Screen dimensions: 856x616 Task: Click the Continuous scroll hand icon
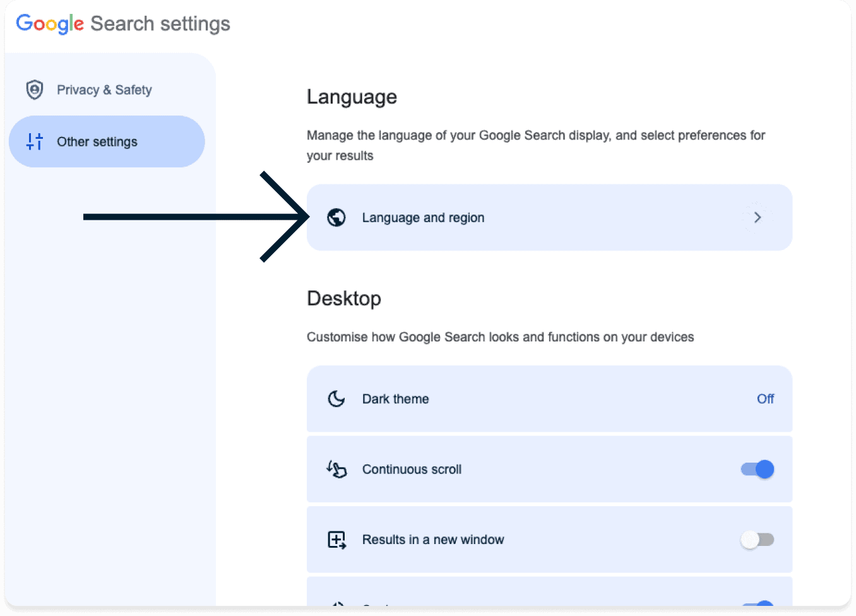[336, 470]
